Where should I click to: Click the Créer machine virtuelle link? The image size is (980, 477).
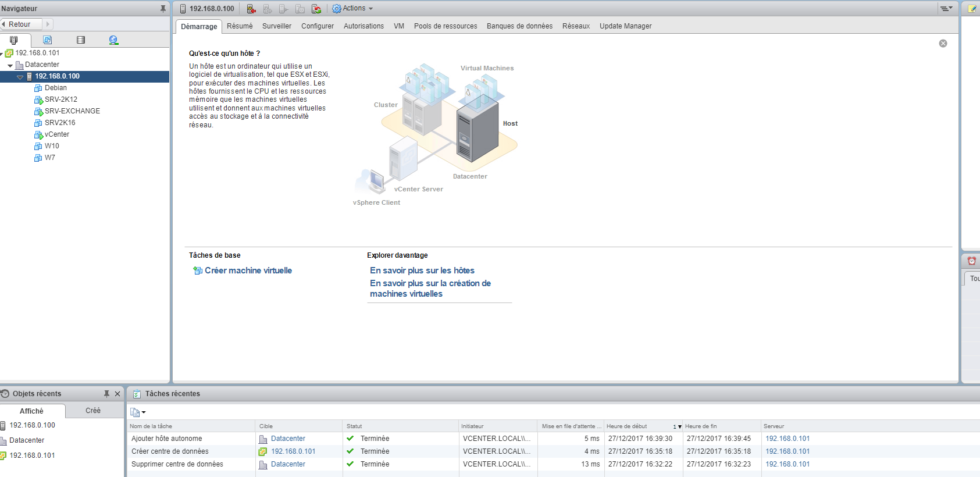[248, 270]
